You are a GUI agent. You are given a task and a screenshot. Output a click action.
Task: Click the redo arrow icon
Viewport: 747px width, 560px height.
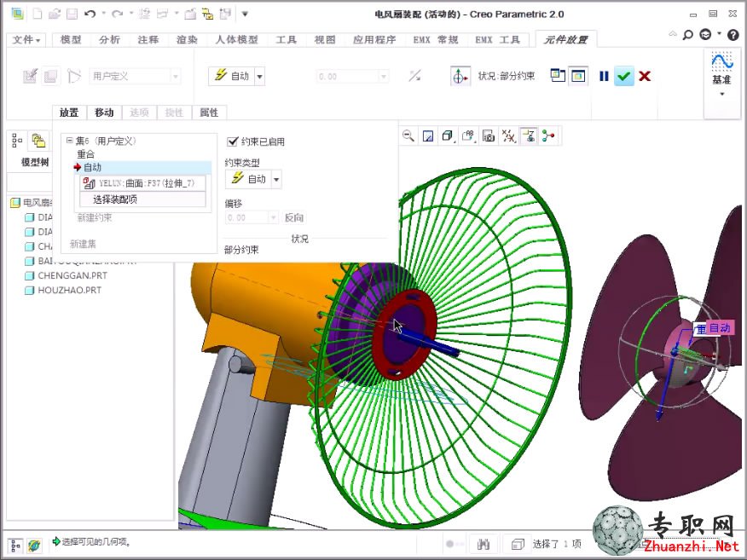click(117, 14)
